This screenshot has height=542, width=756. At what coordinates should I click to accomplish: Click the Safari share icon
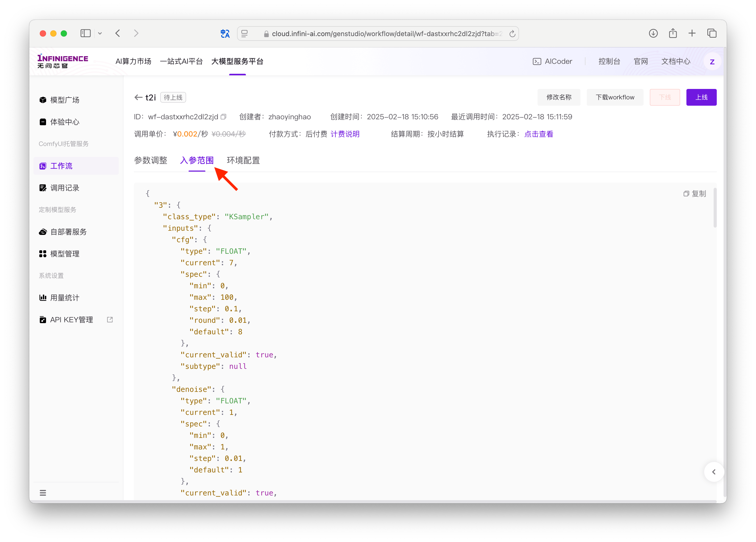[x=673, y=33]
